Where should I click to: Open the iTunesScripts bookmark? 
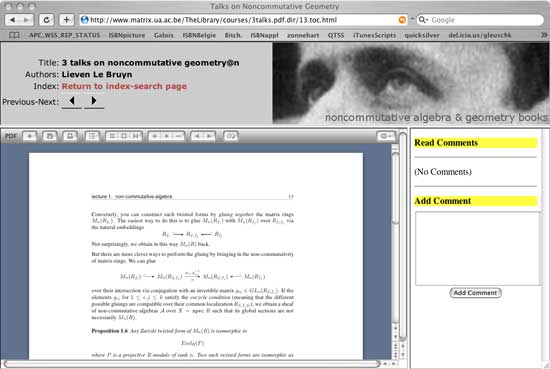(374, 35)
